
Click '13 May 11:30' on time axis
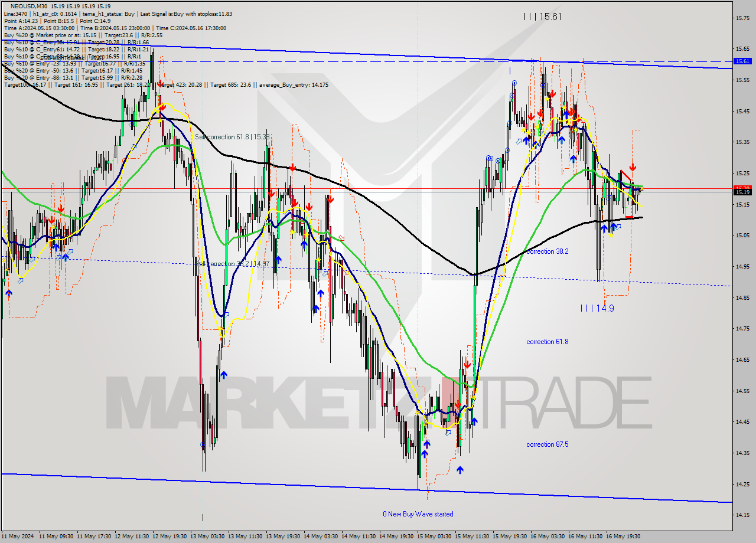[245, 537]
